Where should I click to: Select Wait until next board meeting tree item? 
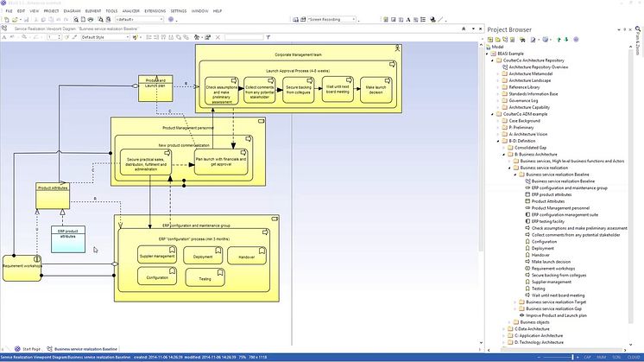tap(558, 295)
